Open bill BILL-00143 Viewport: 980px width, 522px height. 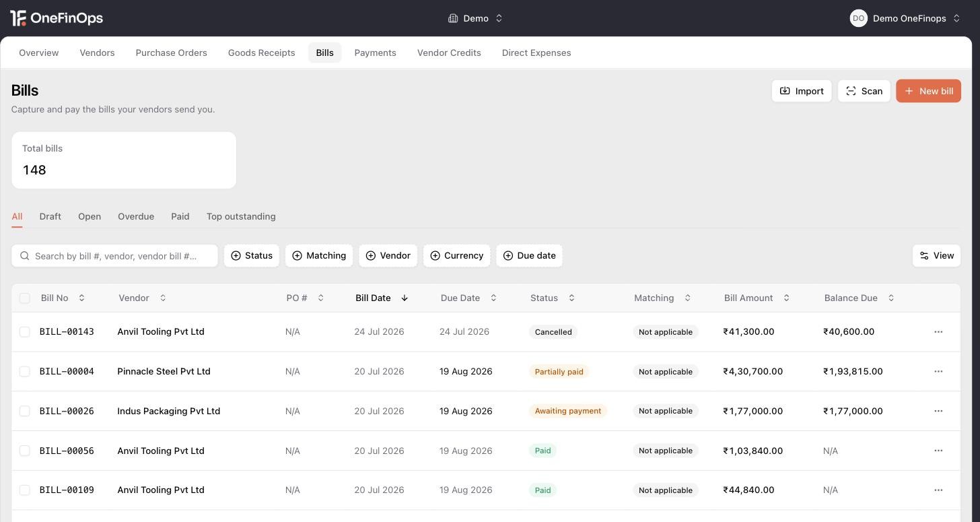coord(67,332)
